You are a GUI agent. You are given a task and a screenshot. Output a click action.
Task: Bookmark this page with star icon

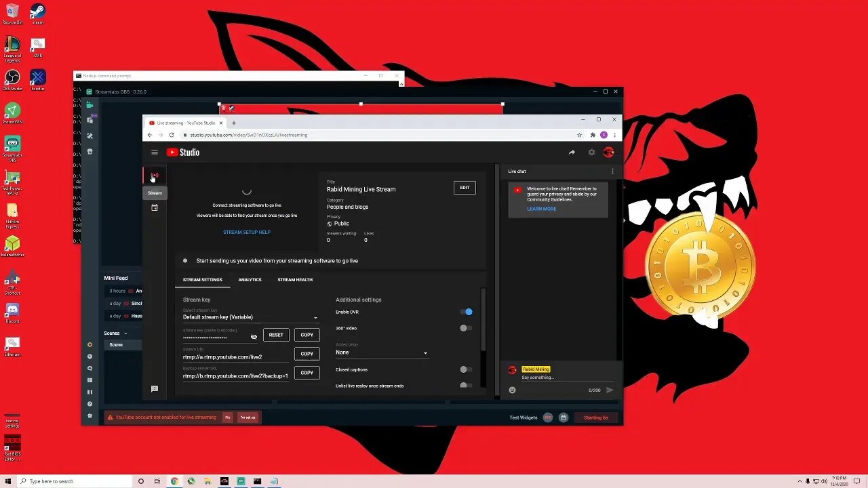(x=579, y=135)
